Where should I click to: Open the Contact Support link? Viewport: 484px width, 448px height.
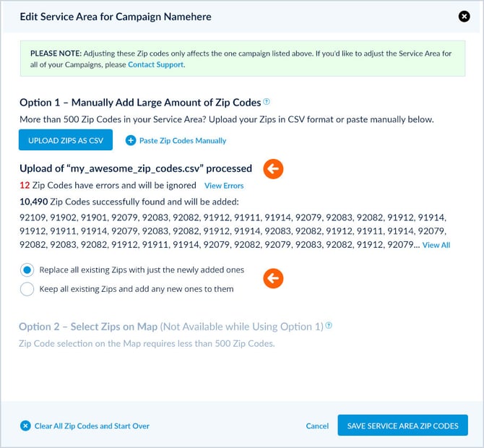click(x=155, y=64)
